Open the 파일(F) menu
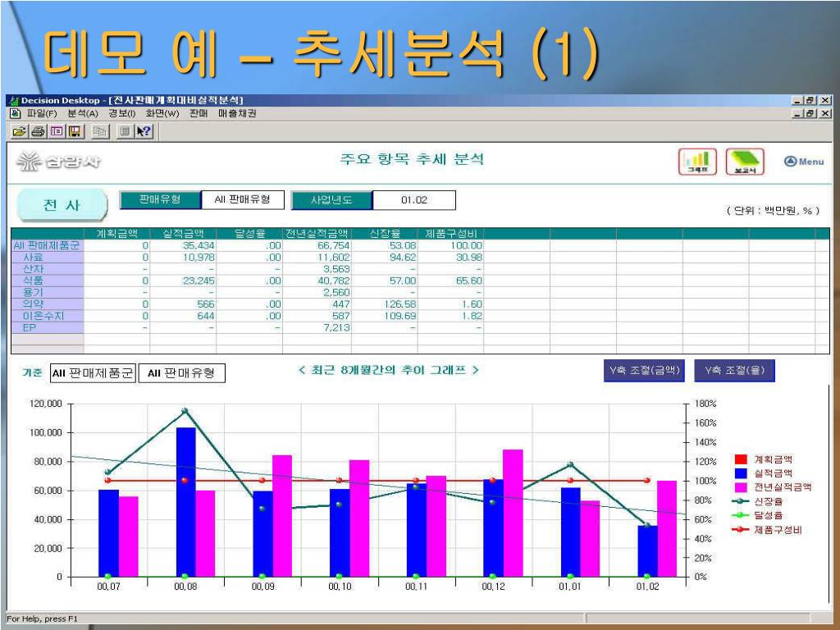Image resolution: width=840 pixels, height=630 pixels. coord(42,113)
